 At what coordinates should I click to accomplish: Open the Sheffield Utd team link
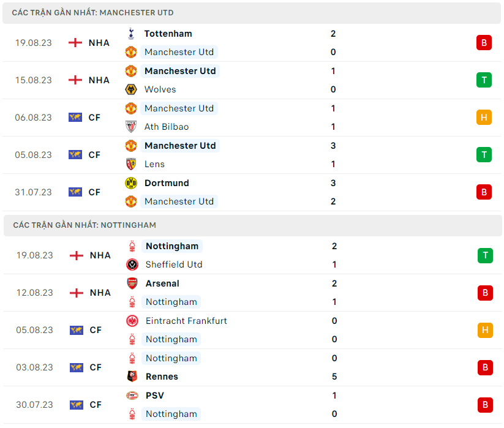174,265
